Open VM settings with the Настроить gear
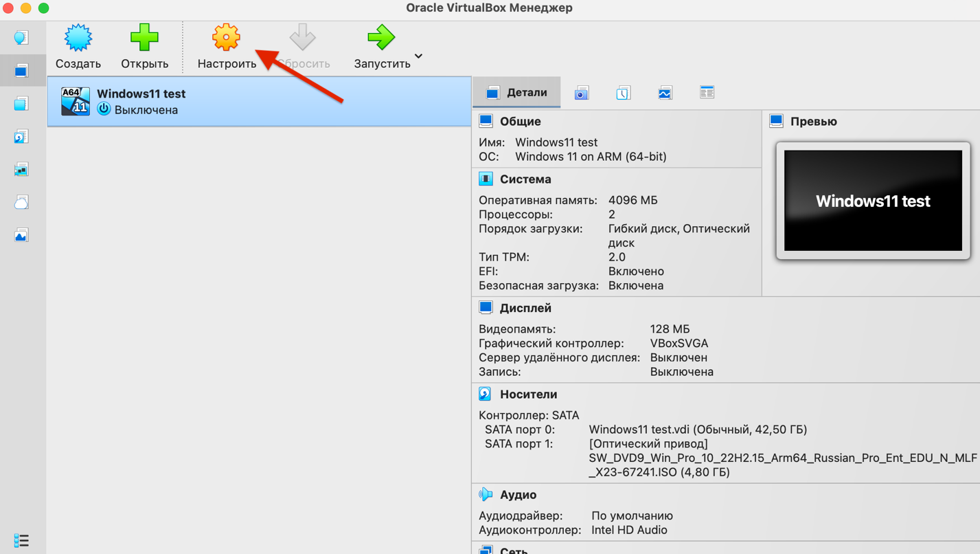 pyautogui.click(x=226, y=38)
